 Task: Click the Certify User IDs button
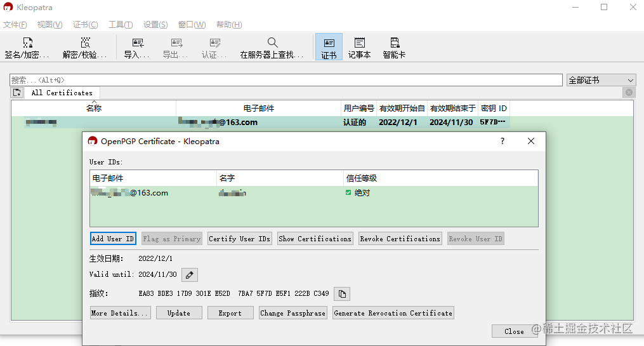[239, 239]
